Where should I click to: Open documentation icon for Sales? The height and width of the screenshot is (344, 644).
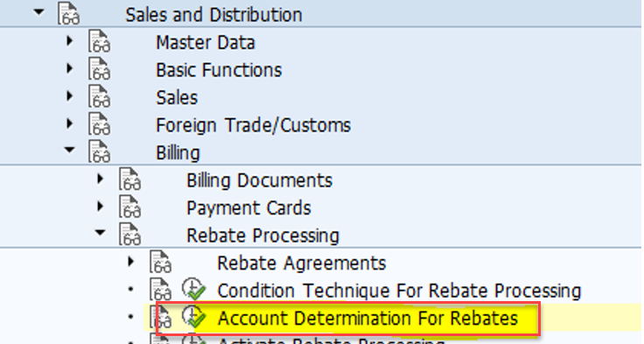pyautogui.click(x=99, y=96)
